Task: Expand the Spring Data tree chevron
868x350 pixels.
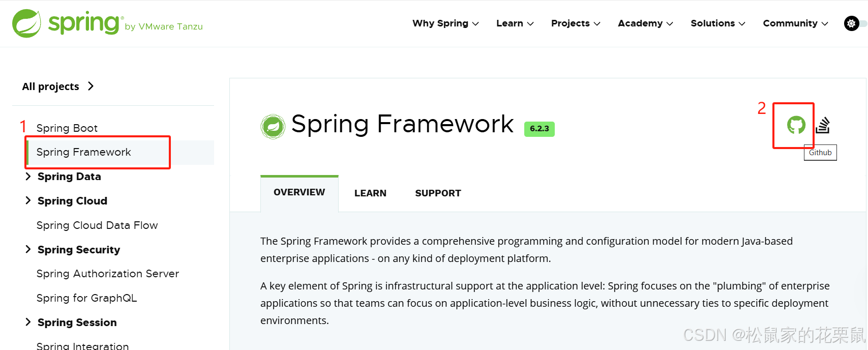Action: [x=28, y=176]
